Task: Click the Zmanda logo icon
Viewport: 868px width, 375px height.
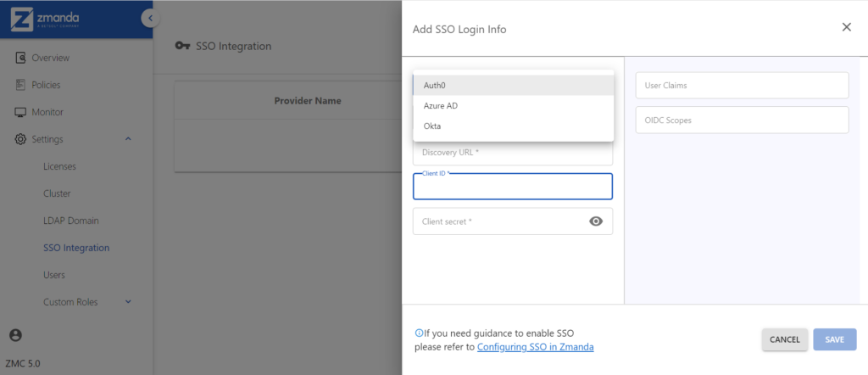Action: 21,19
